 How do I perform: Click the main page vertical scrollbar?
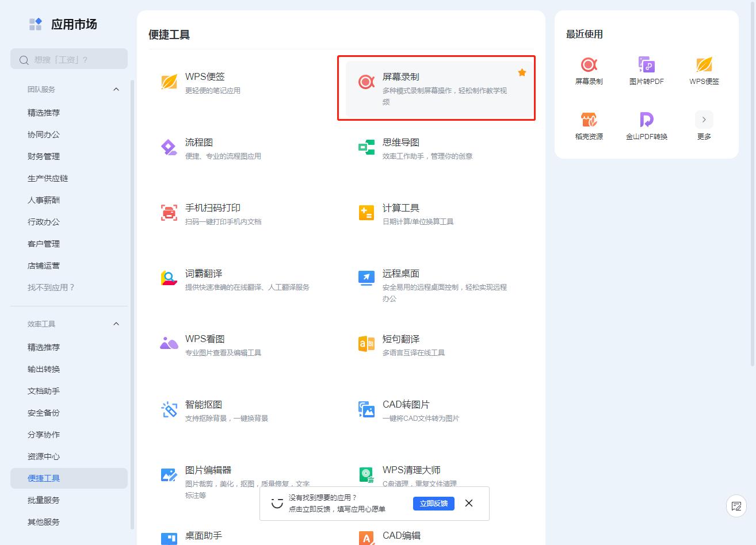[753, 184]
